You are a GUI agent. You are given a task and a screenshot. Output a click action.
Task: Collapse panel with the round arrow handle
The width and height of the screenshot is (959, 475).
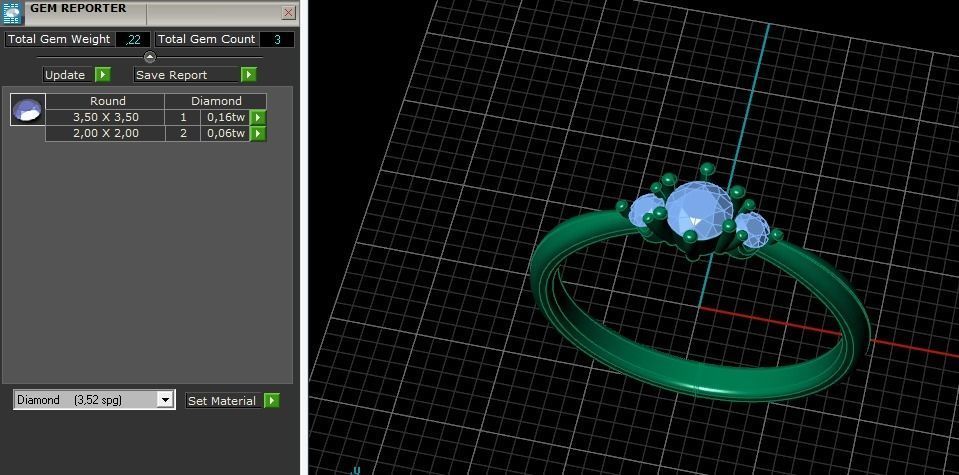tap(150, 57)
